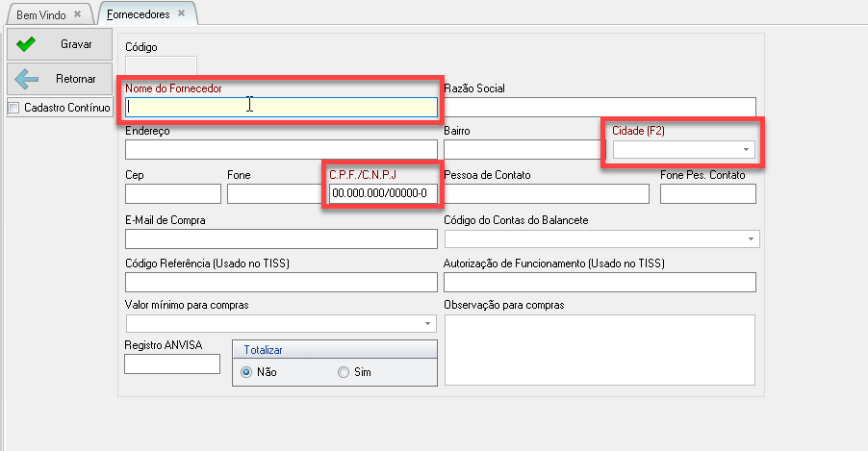The image size is (868, 451).
Task: Close the Fornecedores tab
Action: (x=181, y=13)
